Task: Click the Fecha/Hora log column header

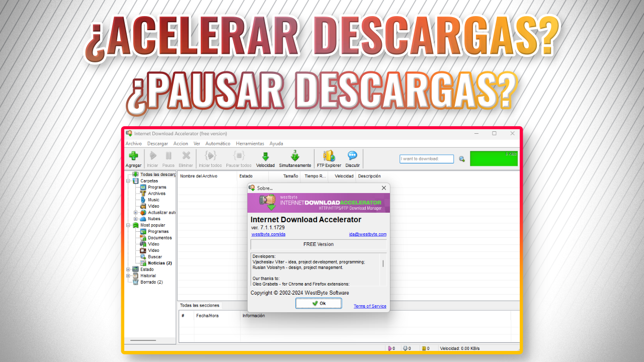Action: (x=217, y=316)
